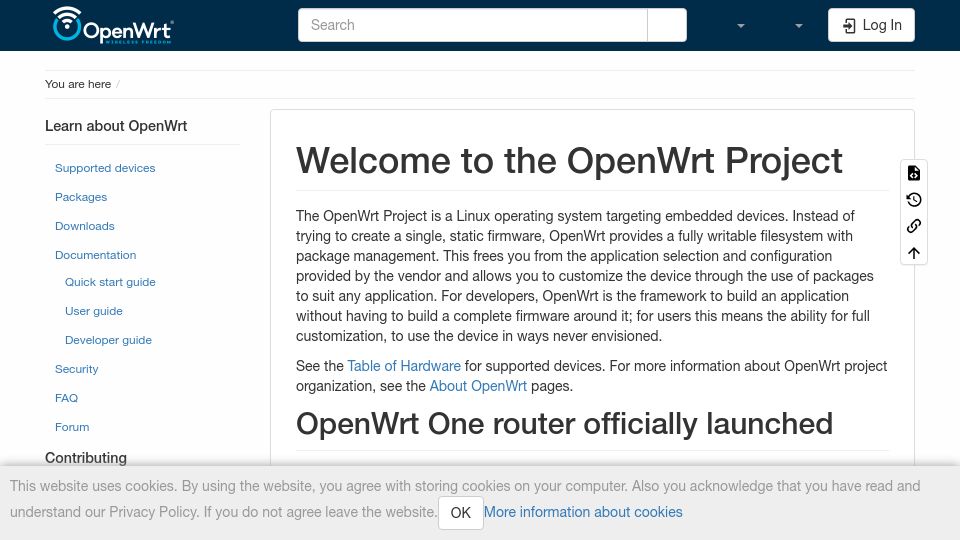Open the Packages sidebar link

pyautogui.click(x=81, y=197)
